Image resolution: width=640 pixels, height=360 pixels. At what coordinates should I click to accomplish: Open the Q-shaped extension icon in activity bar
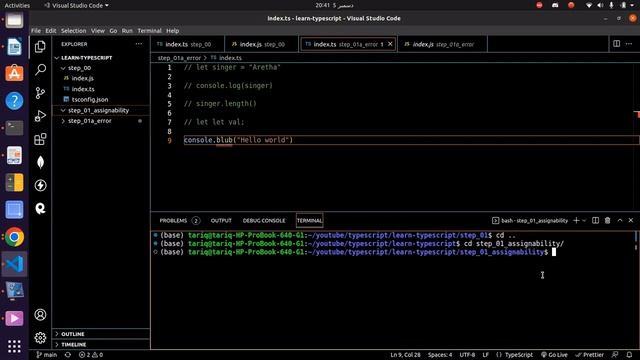pyautogui.click(x=40, y=209)
